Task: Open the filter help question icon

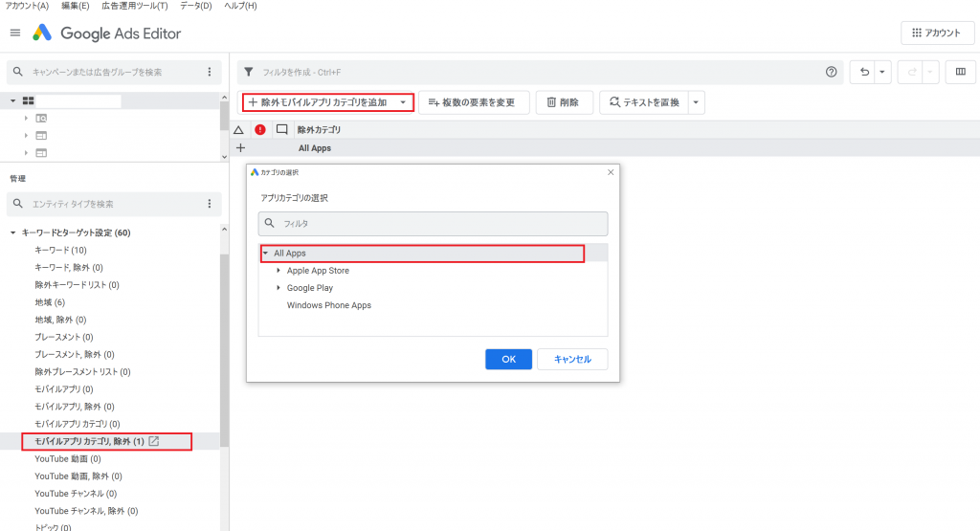Action: click(x=832, y=72)
